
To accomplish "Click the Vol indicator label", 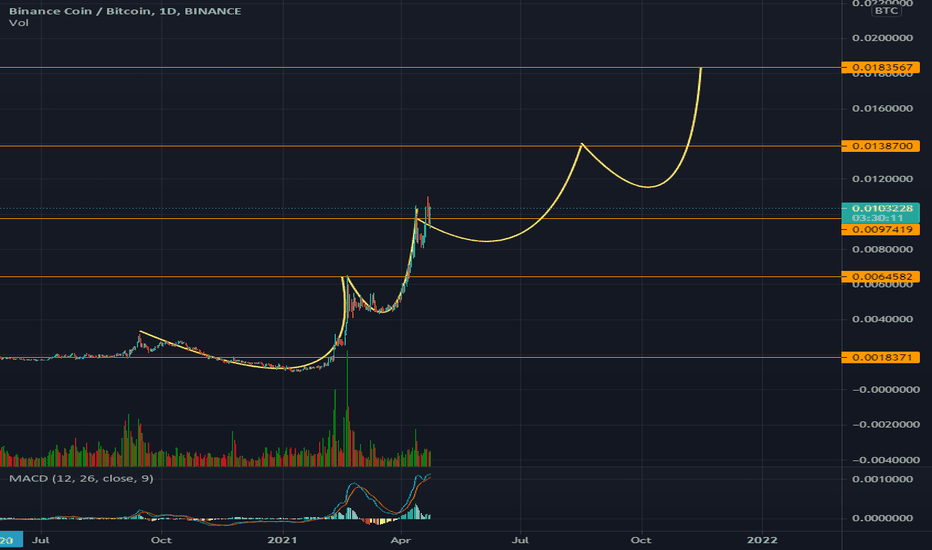I will click(18, 23).
